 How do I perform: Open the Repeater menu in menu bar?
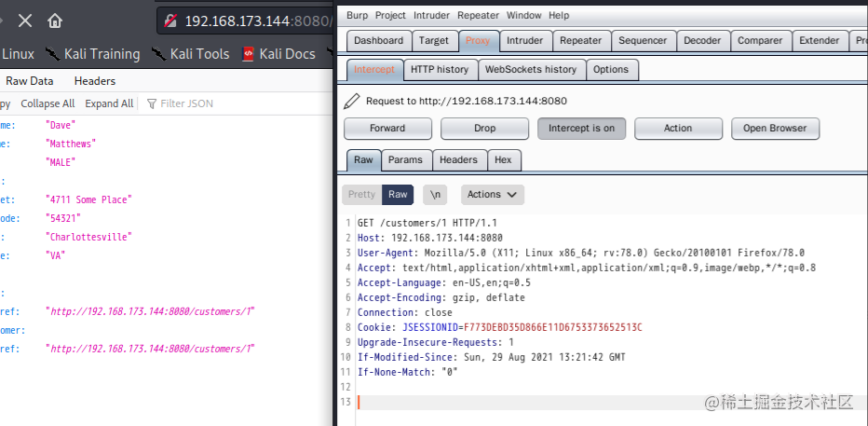(479, 16)
